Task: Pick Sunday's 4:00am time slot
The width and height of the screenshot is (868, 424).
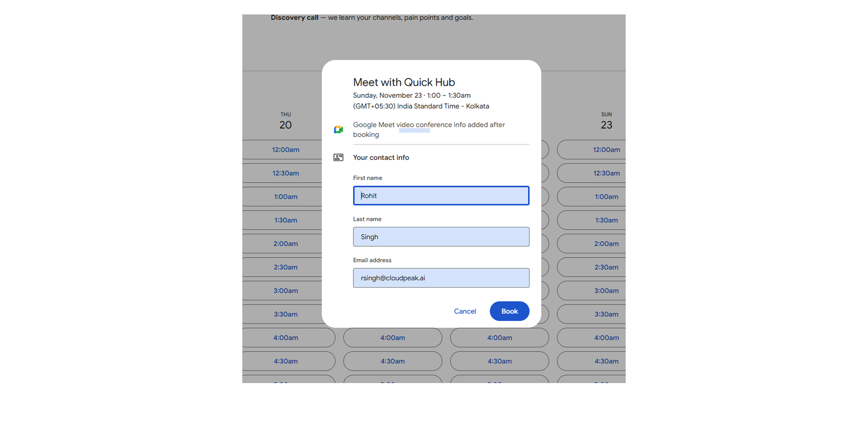Action: pyautogui.click(x=606, y=338)
